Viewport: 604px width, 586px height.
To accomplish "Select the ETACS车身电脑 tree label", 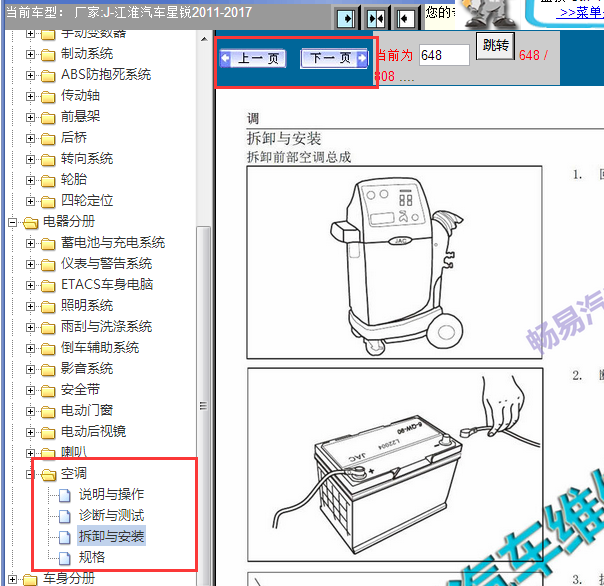I will coord(107,285).
